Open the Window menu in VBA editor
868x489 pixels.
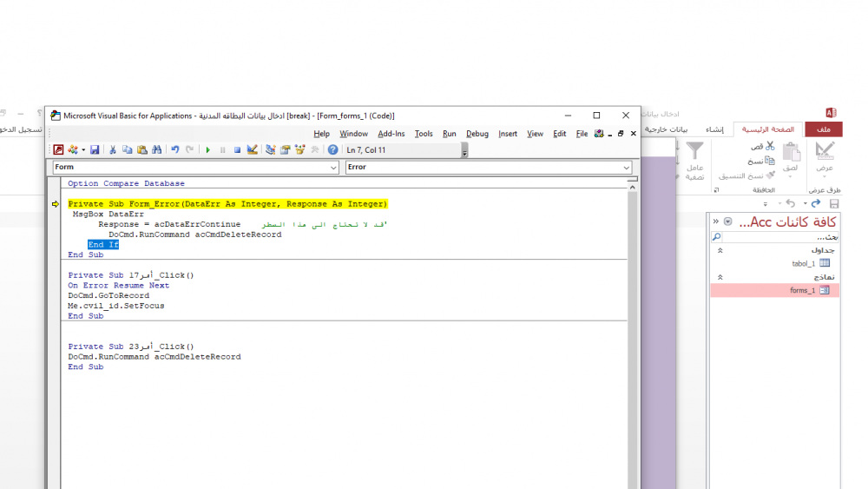point(354,134)
